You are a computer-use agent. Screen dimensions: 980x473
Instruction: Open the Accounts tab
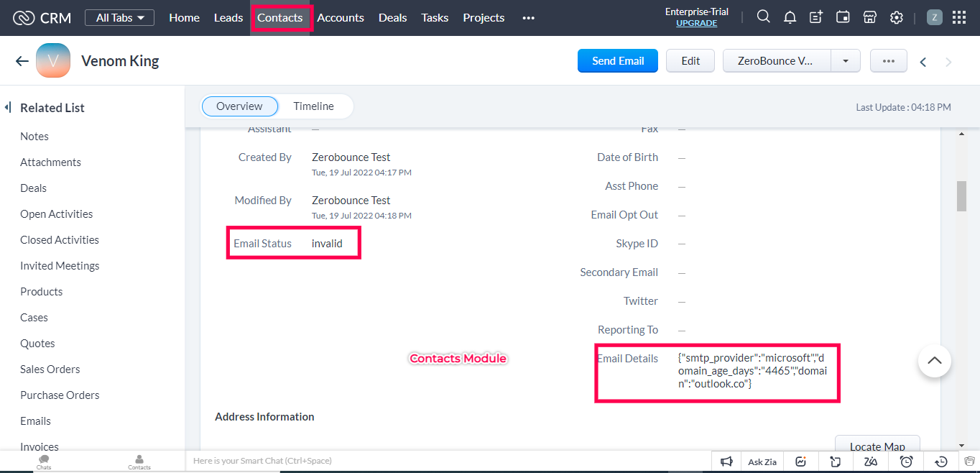(x=341, y=17)
